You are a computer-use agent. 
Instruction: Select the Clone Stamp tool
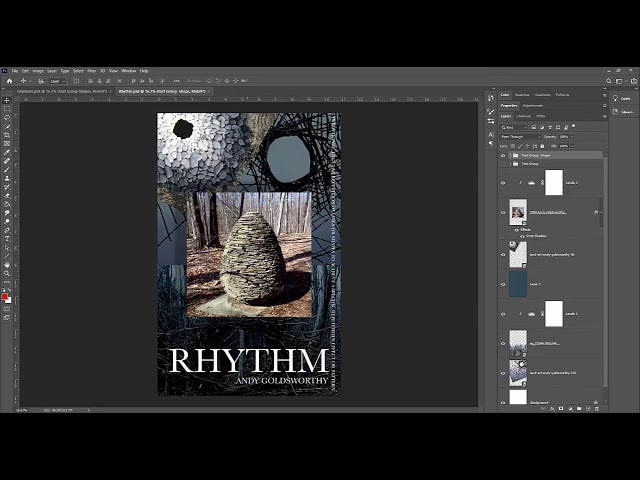click(7, 178)
